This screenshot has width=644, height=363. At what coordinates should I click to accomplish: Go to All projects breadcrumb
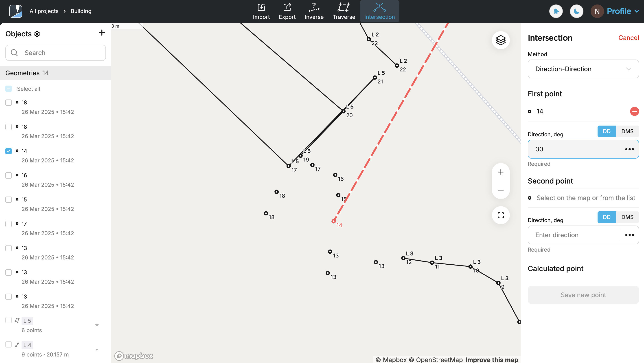(x=44, y=11)
